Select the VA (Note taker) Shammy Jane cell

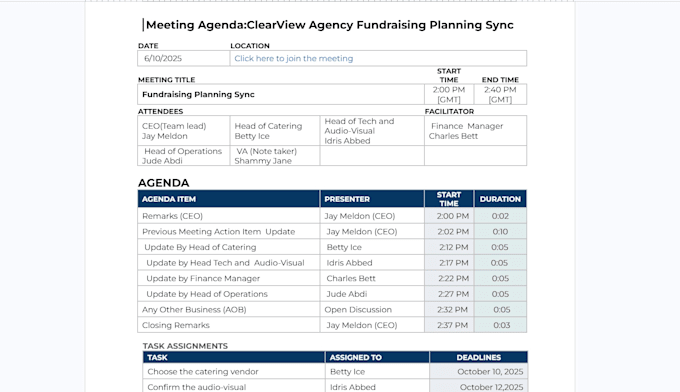tap(275, 156)
